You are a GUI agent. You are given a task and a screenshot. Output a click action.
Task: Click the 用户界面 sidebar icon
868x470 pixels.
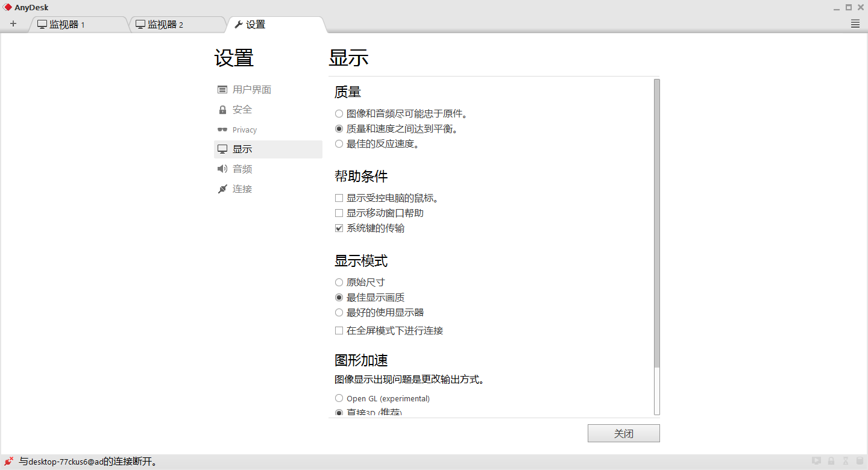222,89
